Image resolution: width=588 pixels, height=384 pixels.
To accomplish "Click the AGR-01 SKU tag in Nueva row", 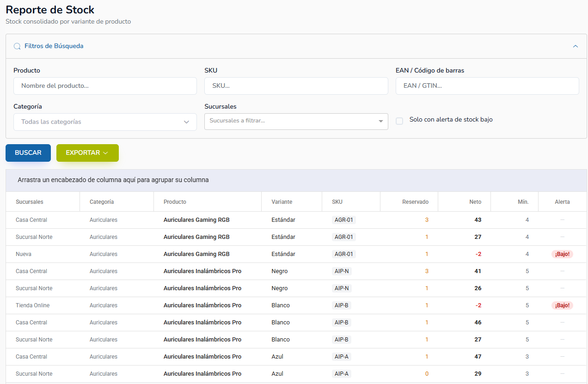I will (344, 254).
